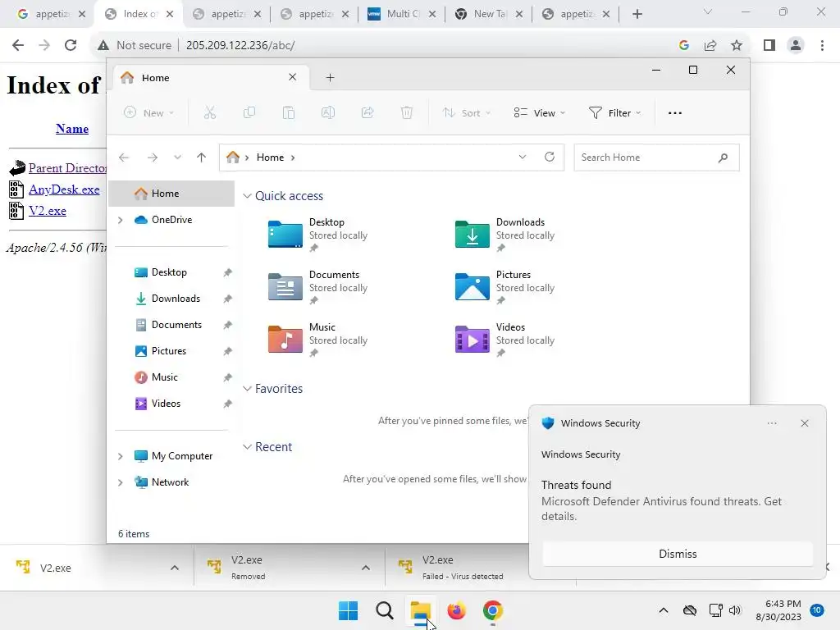840x630 pixels.
Task: Bookmark this page with the star icon
Action: [737, 45]
